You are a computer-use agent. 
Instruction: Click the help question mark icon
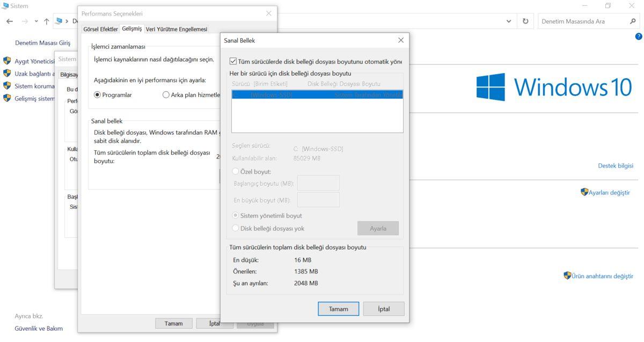[x=639, y=37]
